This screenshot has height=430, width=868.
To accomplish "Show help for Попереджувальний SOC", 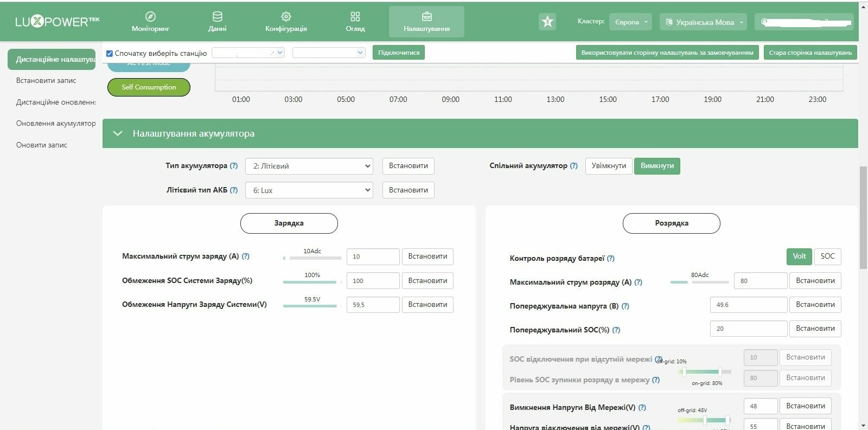I will [616, 330].
